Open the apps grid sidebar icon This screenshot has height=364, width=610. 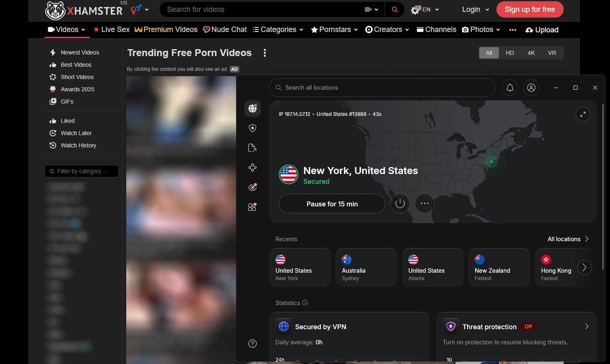[x=253, y=207]
